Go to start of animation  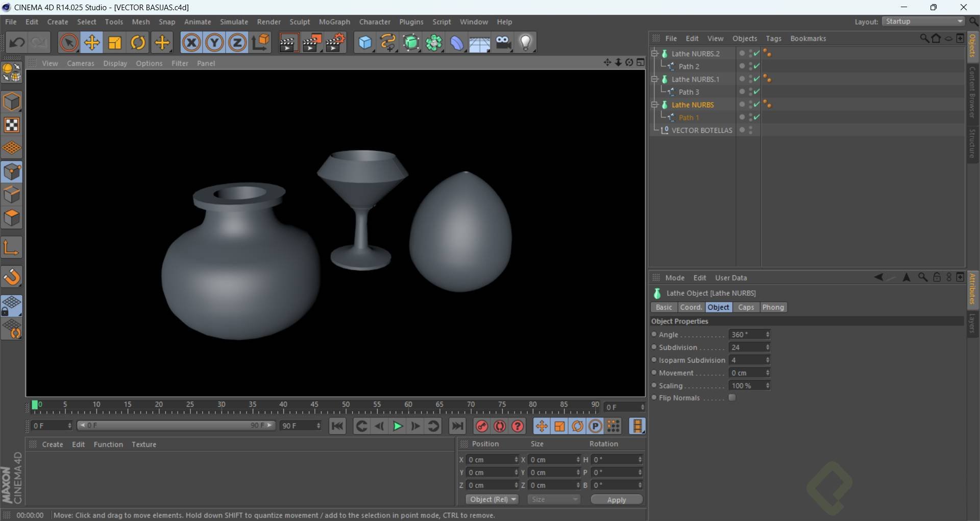click(x=337, y=426)
